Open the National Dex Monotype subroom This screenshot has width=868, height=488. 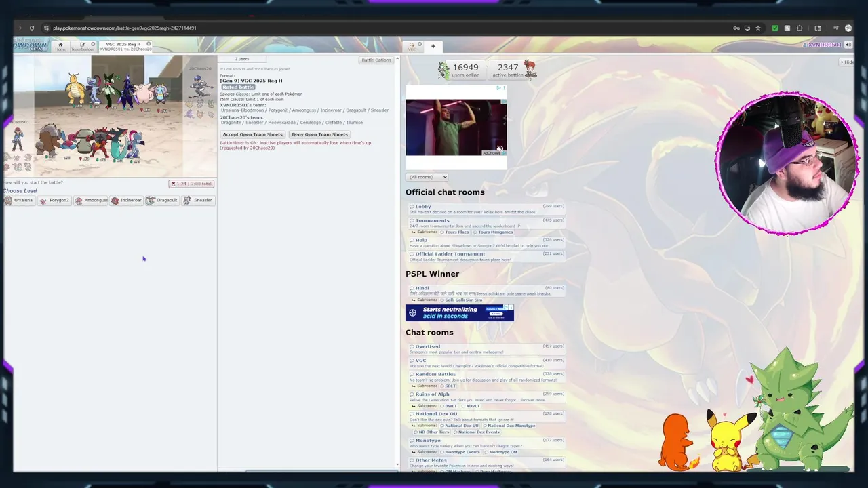click(509, 426)
